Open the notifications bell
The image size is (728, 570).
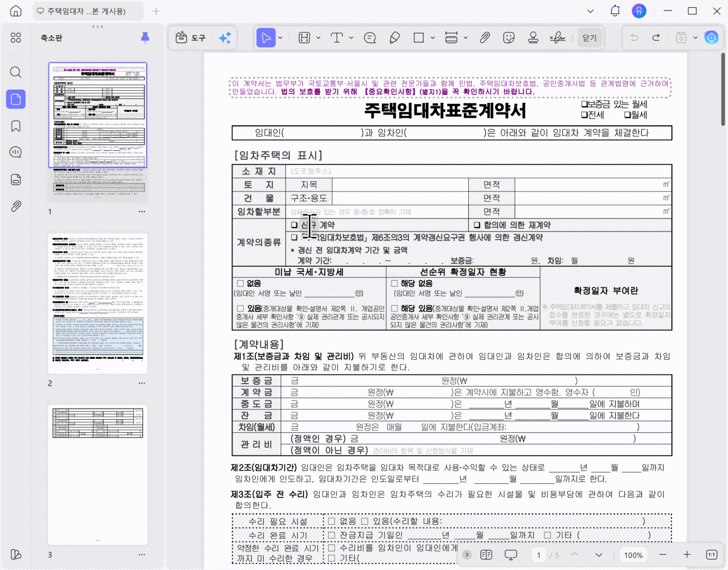615,11
